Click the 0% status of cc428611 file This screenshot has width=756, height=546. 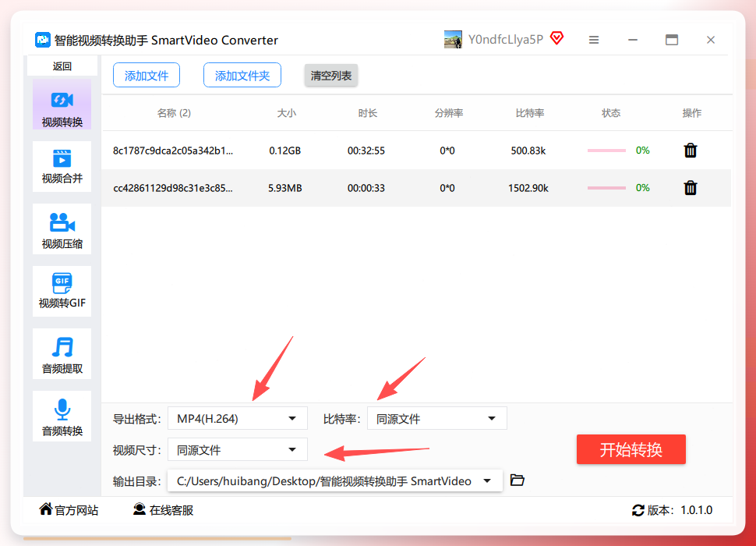point(643,188)
